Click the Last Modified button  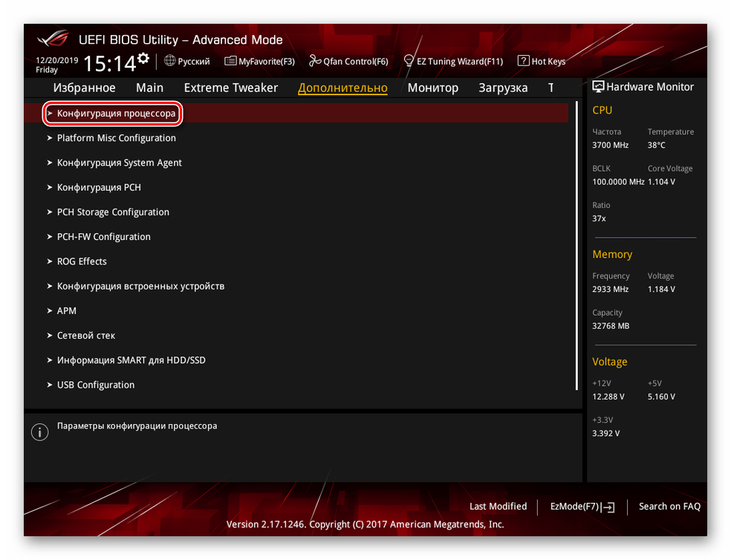coord(498,507)
